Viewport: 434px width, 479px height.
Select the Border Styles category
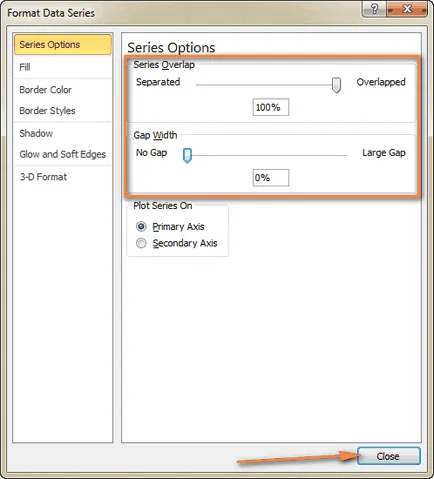tap(63, 111)
